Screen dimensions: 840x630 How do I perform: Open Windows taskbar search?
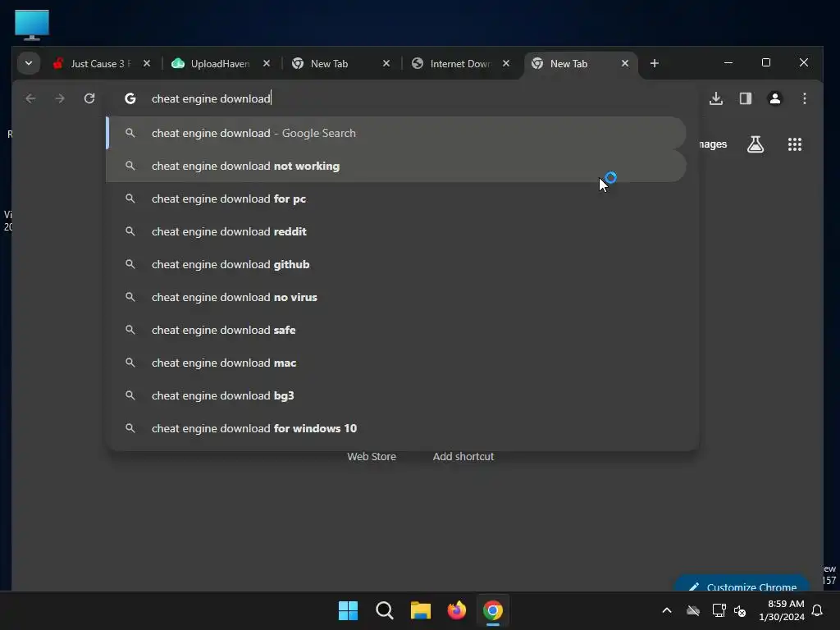384,610
